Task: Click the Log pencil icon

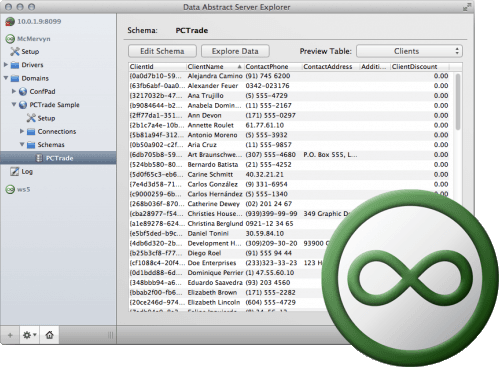Action: (15, 172)
